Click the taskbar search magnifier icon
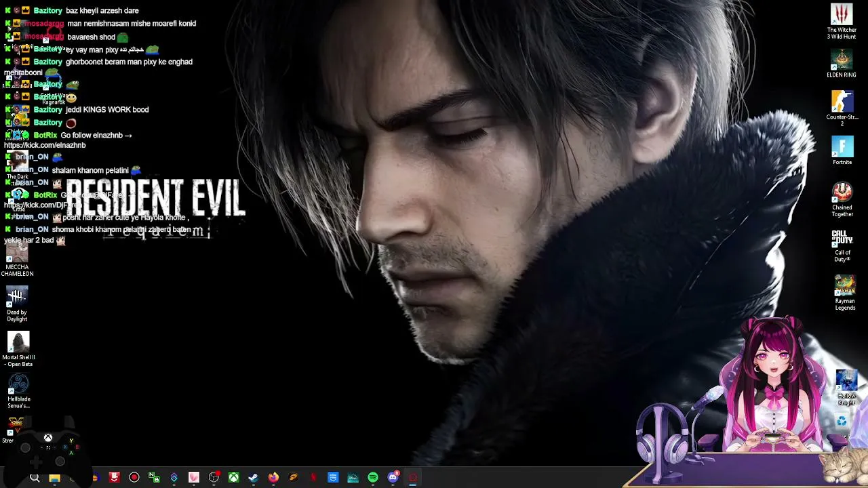 35,478
